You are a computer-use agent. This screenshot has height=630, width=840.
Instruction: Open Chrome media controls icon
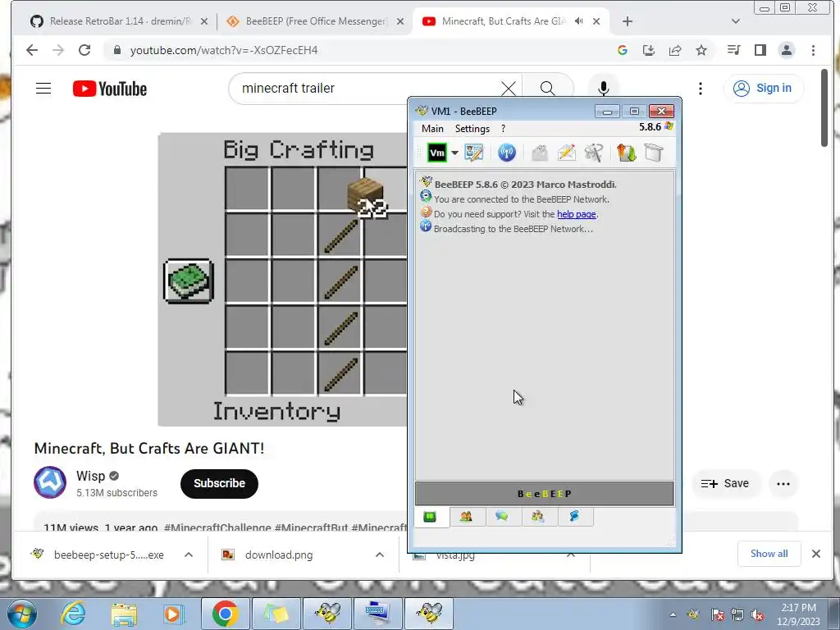(733, 50)
